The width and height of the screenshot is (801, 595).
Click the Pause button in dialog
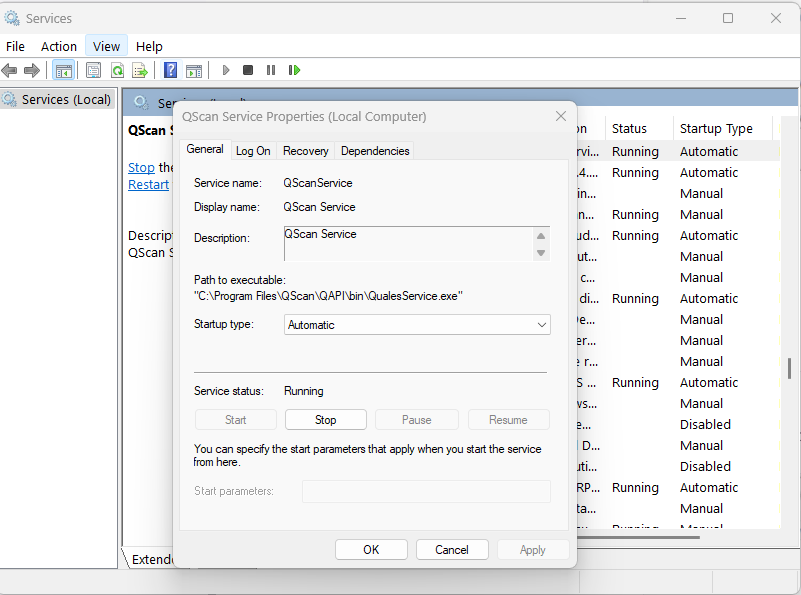tap(416, 420)
